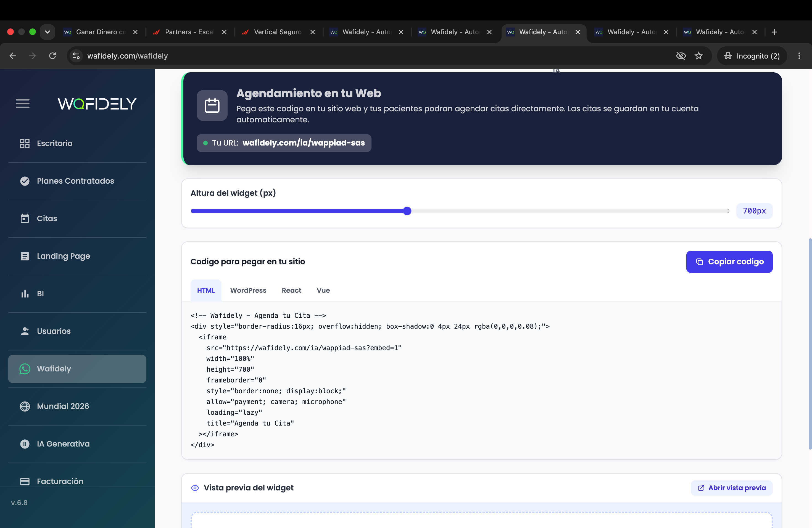Select the Wafidely WhatsApp menu item

(77, 369)
